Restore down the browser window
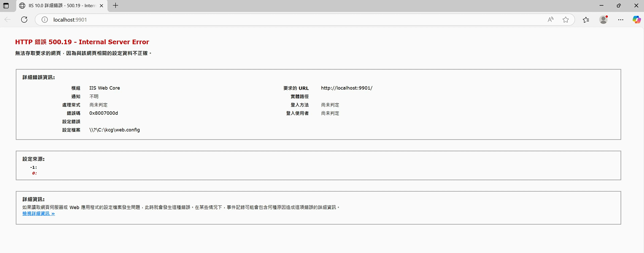644x253 pixels. coord(619,6)
